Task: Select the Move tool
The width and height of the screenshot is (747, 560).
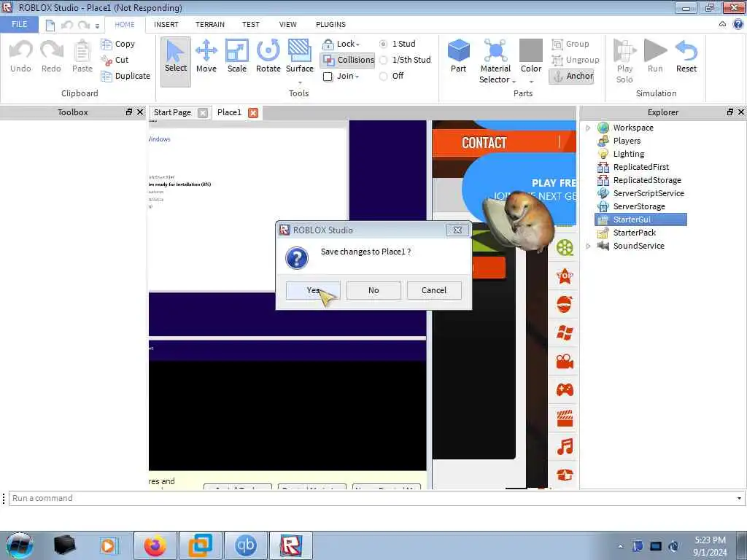Action: click(206, 57)
